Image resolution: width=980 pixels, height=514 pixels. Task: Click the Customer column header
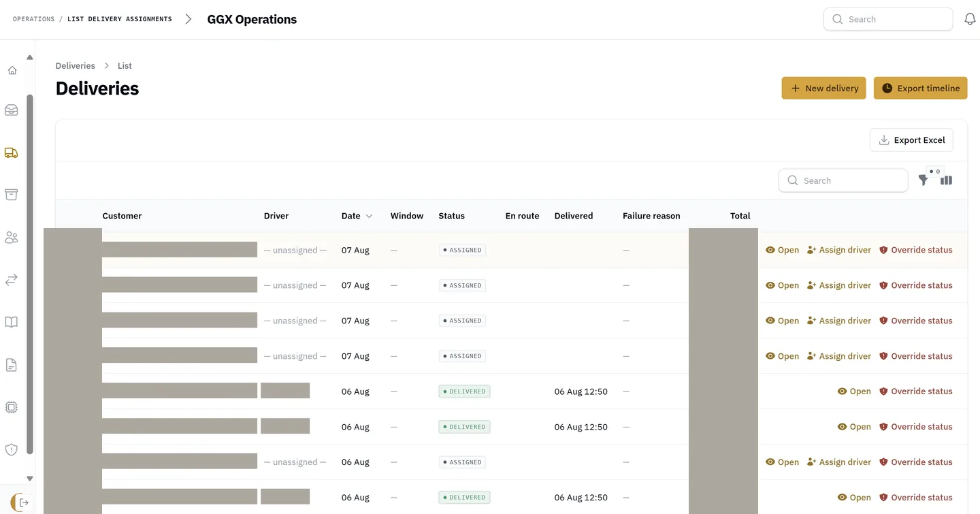click(x=122, y=216)
